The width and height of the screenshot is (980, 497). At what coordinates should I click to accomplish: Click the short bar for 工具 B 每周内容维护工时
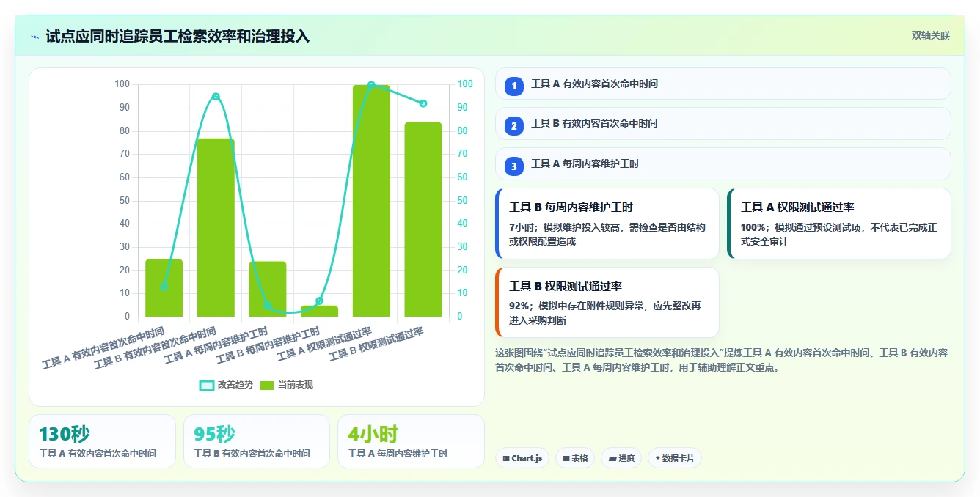319,311
